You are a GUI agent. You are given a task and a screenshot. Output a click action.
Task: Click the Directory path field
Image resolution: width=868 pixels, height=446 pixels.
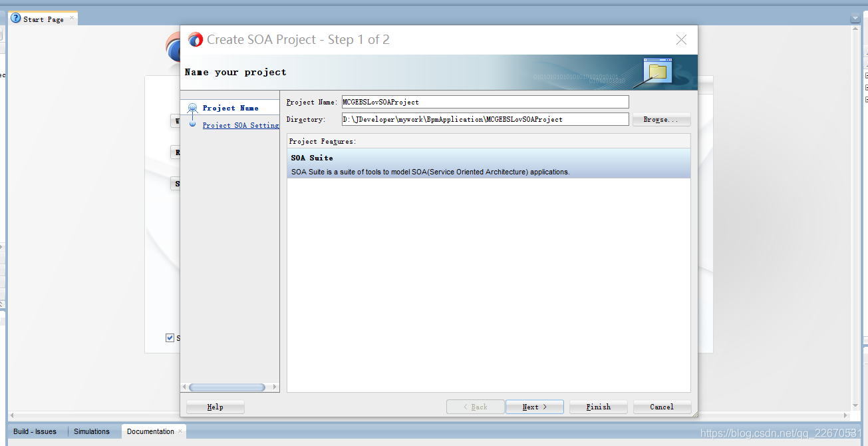click(x=484, y=119)
